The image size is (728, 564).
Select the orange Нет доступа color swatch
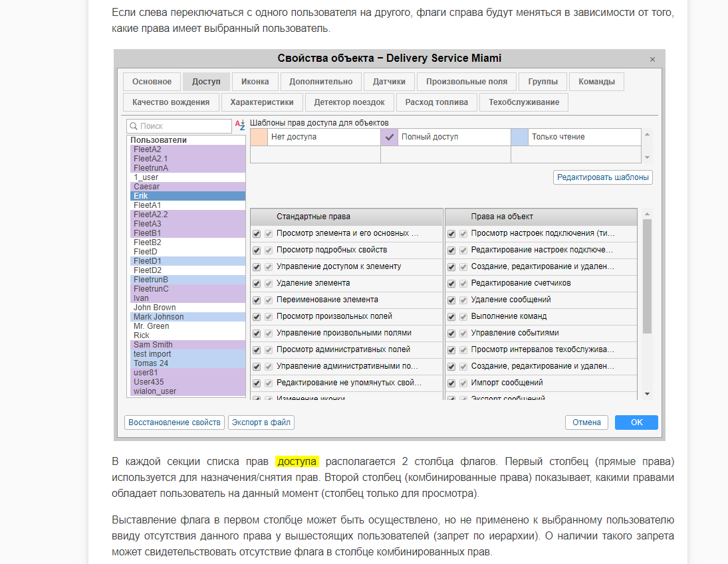(x=258, y=137)
